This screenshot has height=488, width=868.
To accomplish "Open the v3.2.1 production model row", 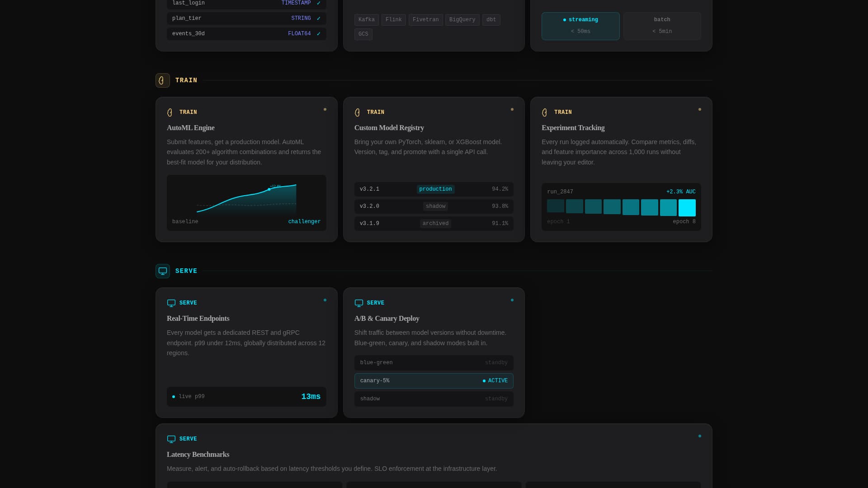I will click(x=434, y=189).
